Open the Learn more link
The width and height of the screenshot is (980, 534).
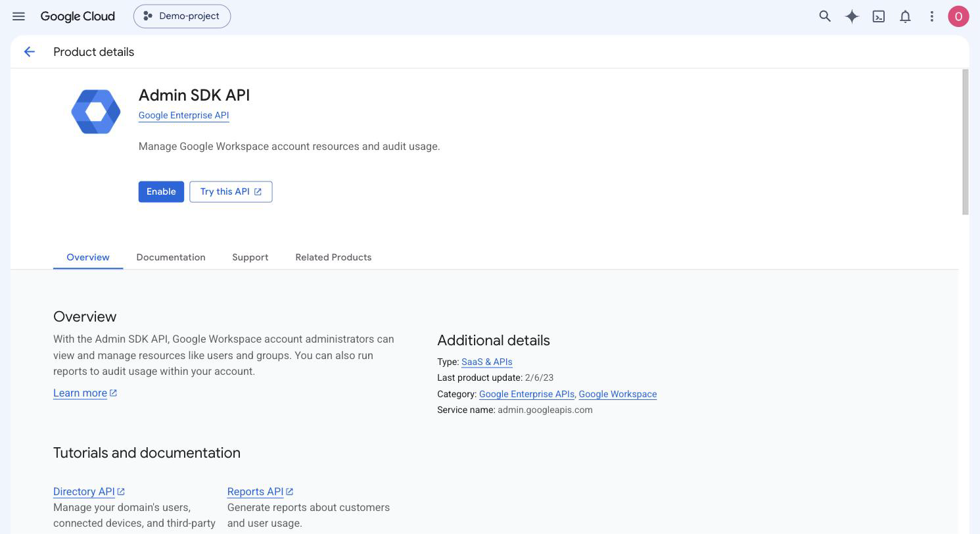85,393
